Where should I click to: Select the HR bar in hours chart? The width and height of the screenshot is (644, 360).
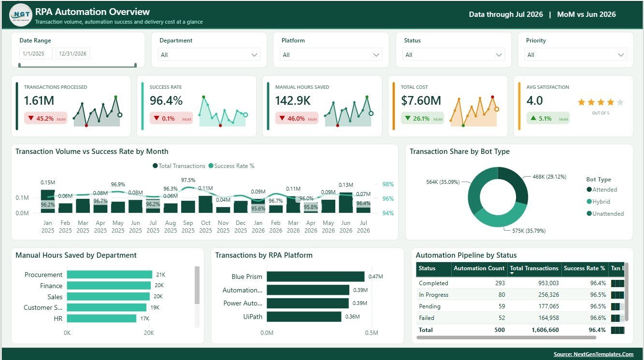[102, 318]
